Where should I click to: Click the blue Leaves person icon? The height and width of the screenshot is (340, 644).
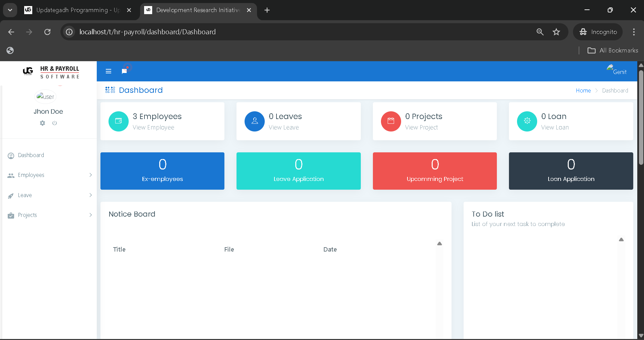pyautogui.click(x=255, y=121)
